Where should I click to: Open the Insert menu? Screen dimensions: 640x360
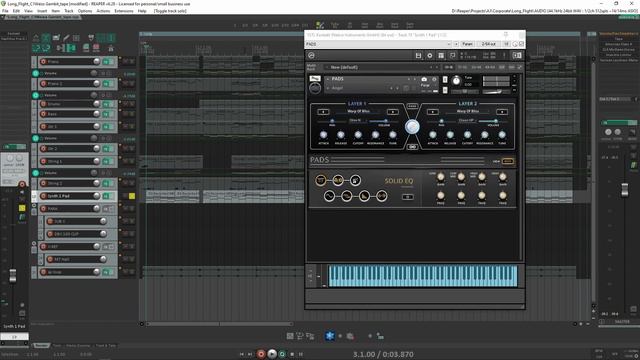[42, 11]
